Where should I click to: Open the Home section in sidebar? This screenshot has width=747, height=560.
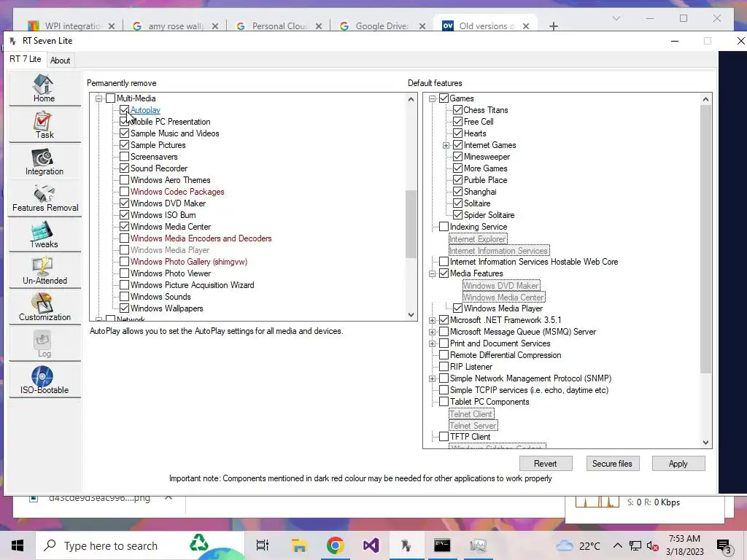(x=44, y=88)
